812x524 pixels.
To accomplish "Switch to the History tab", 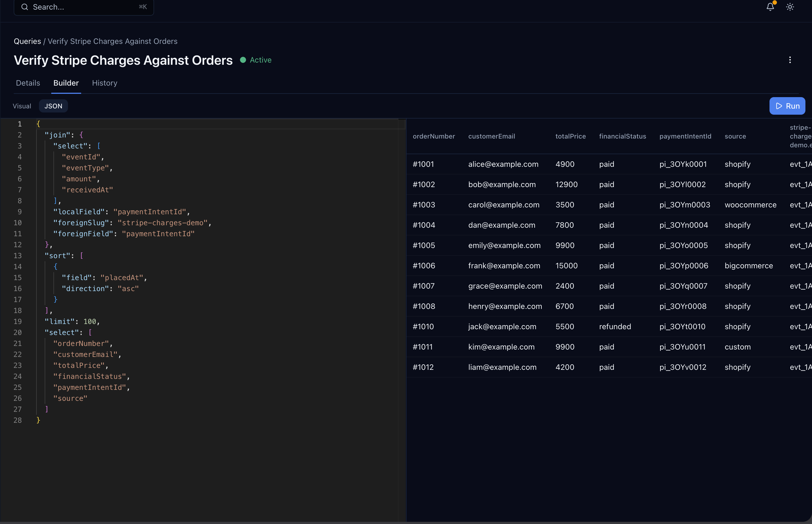I will tap(104, 83).
